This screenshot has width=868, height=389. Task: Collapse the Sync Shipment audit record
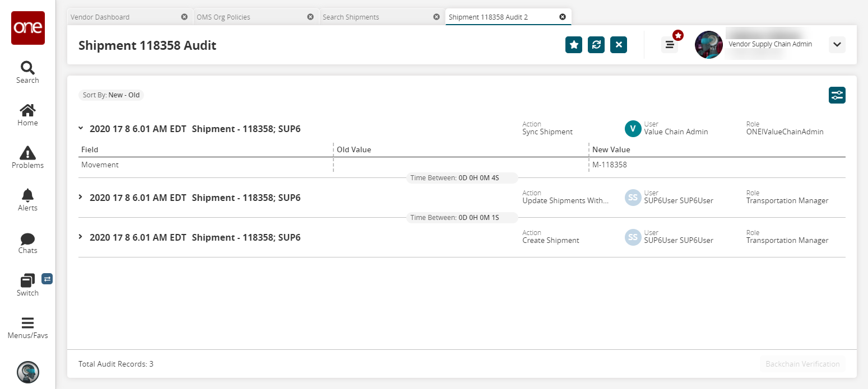pyautogui.click(x=81, y=128)
